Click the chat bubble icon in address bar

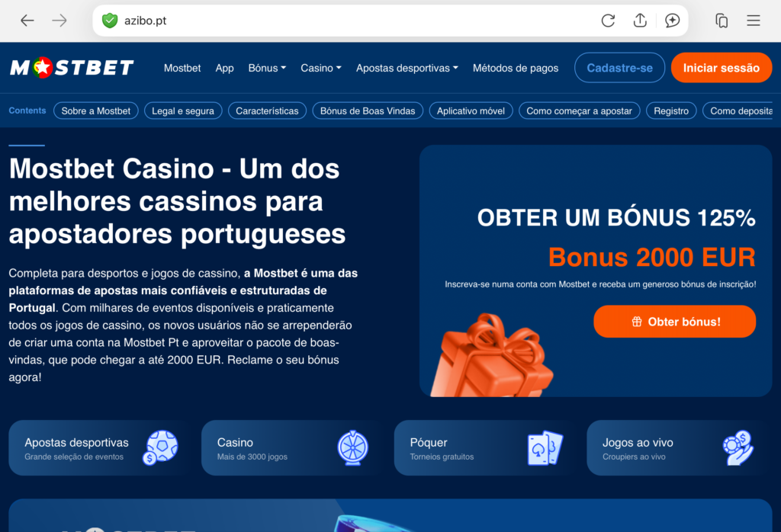click(x=672, y=21)
